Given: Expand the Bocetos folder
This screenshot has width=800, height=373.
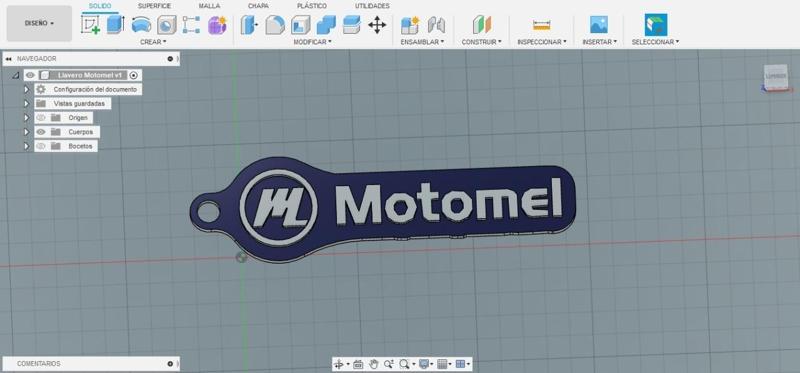Looking at the screenshot, I should click(x=27, y=146).
